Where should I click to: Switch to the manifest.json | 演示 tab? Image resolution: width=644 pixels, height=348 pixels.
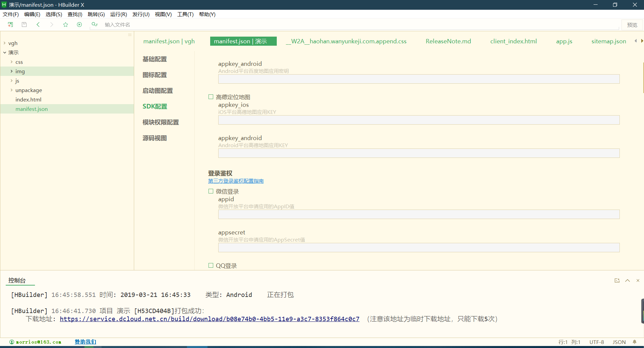[243, 41]
